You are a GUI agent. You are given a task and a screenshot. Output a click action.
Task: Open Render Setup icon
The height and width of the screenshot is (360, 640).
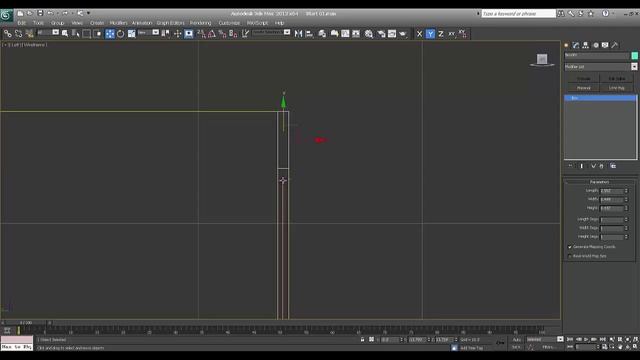[381, 34]
